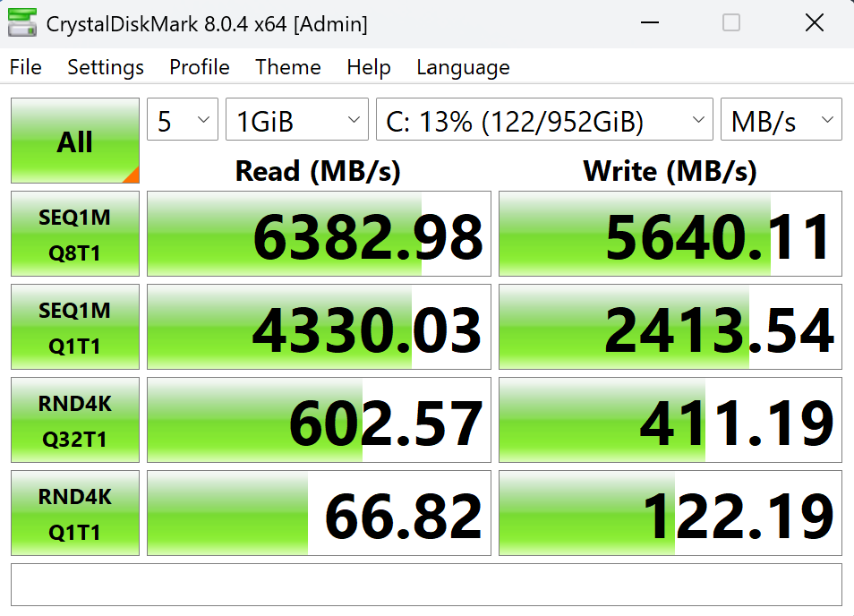This screenshot has width=854, height=616.
Task: Select the 5640.11 write result
Action: (670, 234)
